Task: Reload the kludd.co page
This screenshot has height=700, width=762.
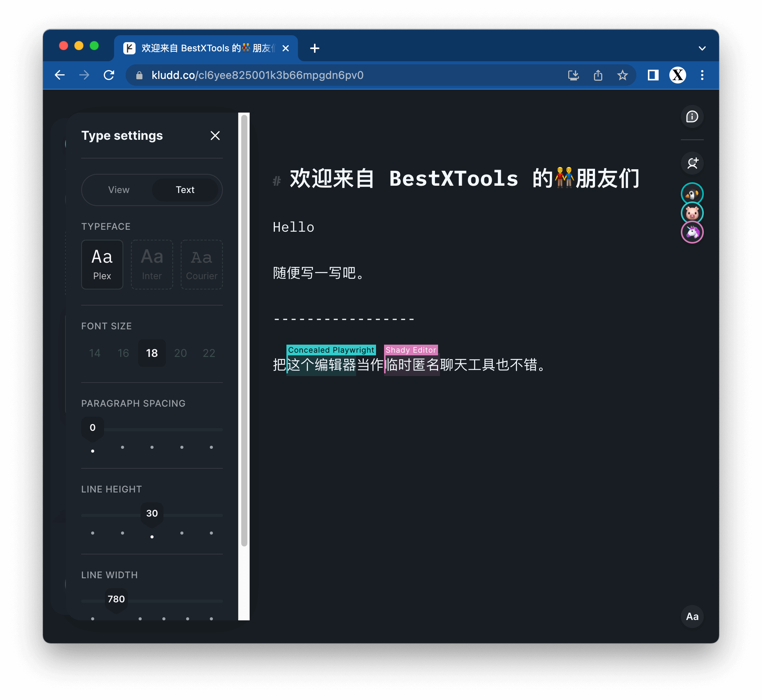Action: [x=109, y=75]
